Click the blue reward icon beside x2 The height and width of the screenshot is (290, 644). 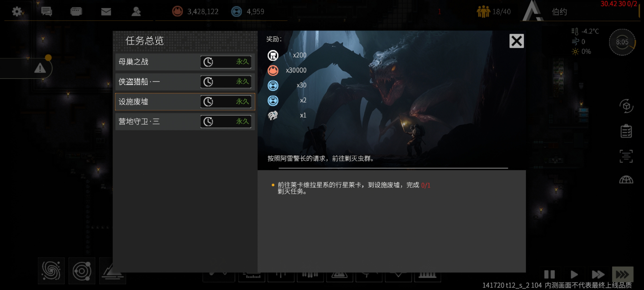click(x=273, y=101)
